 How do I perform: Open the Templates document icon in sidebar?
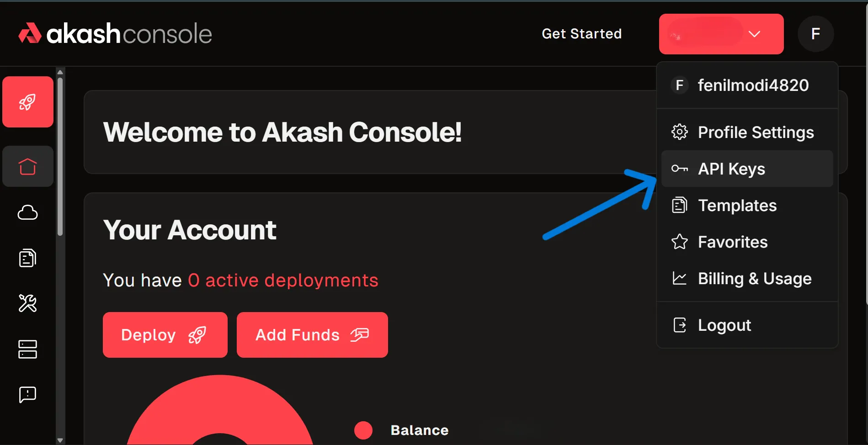[27, 258]
